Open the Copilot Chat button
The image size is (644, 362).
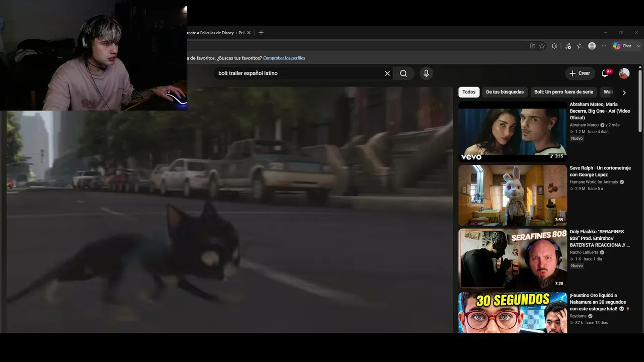[622, 46]
